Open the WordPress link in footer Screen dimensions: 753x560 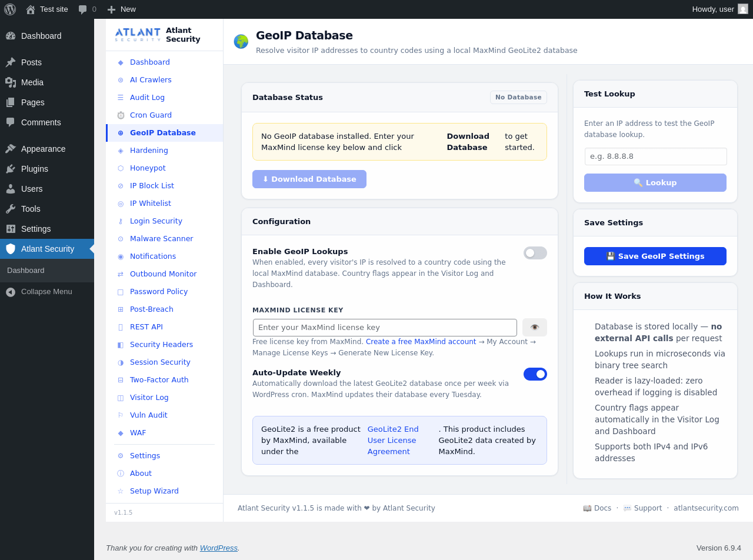point(219,548)
